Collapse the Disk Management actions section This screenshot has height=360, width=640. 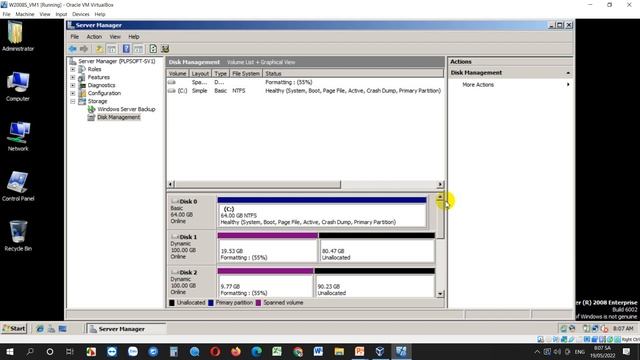click(568, 73)
